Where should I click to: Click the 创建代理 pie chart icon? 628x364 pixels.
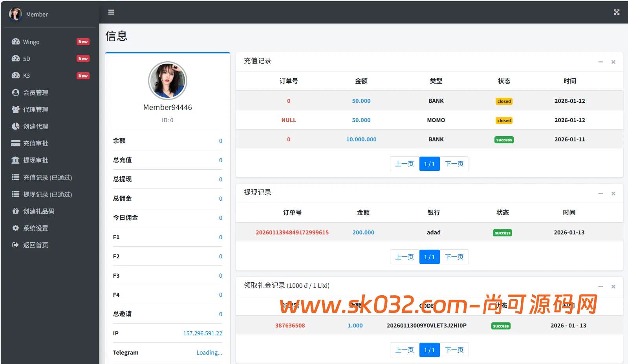[16, 126]
